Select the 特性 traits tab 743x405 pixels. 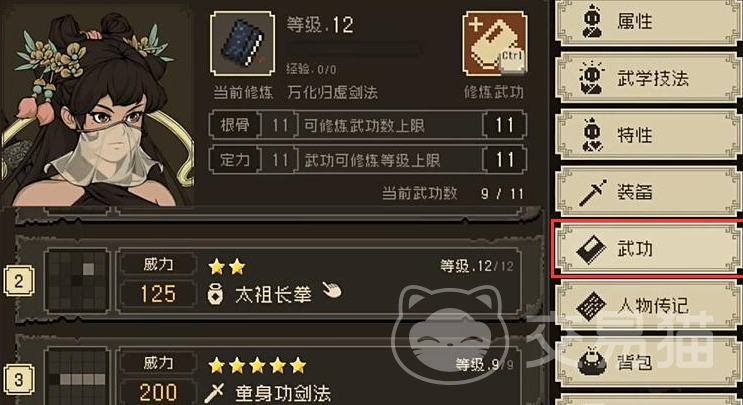(648, 135)
